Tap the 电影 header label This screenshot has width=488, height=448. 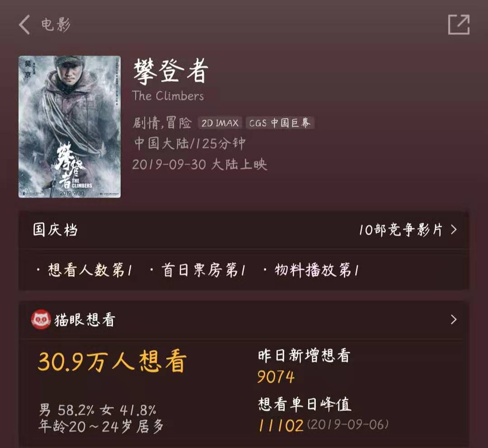[56, 24]
